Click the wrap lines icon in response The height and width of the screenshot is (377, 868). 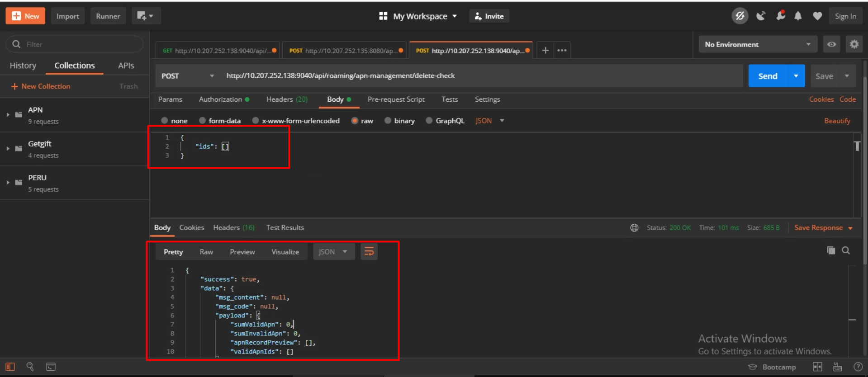pyautogui.click(x=369, y=252)
